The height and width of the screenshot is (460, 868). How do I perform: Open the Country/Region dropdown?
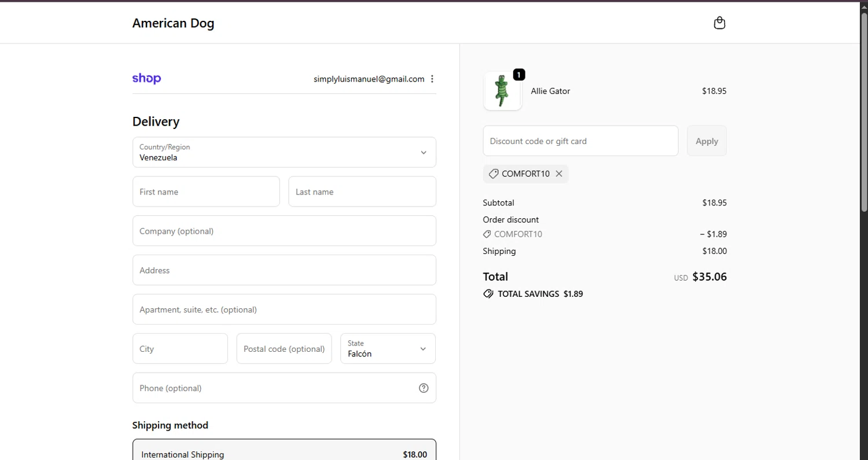coord(284,152)
